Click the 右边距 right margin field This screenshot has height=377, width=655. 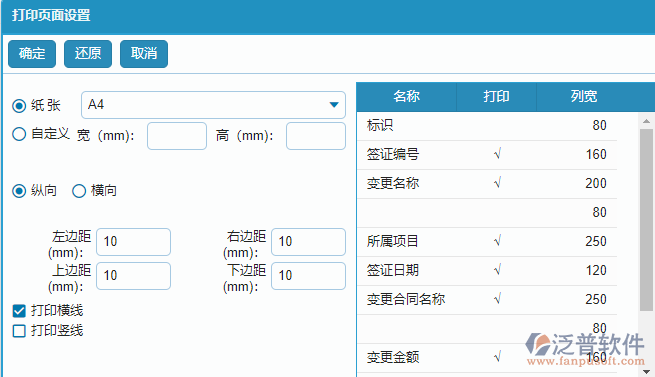tap(308, 242)
